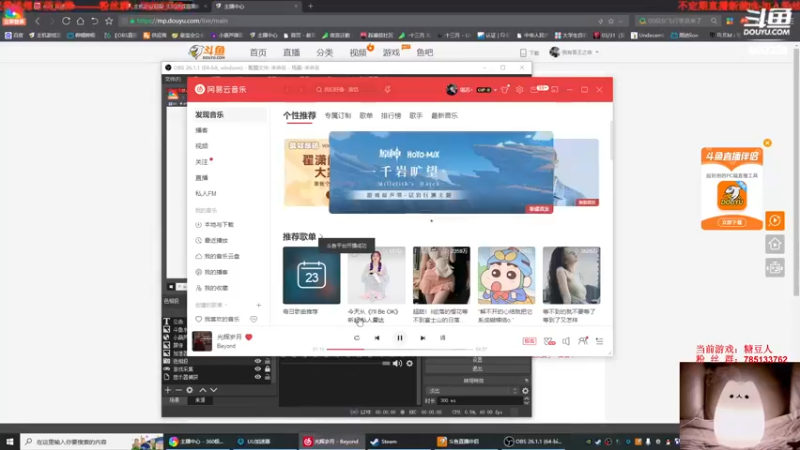This screenshot has height=450, width=800.
Task: Switch to the 歌单 tab
Action: (366, 116)
